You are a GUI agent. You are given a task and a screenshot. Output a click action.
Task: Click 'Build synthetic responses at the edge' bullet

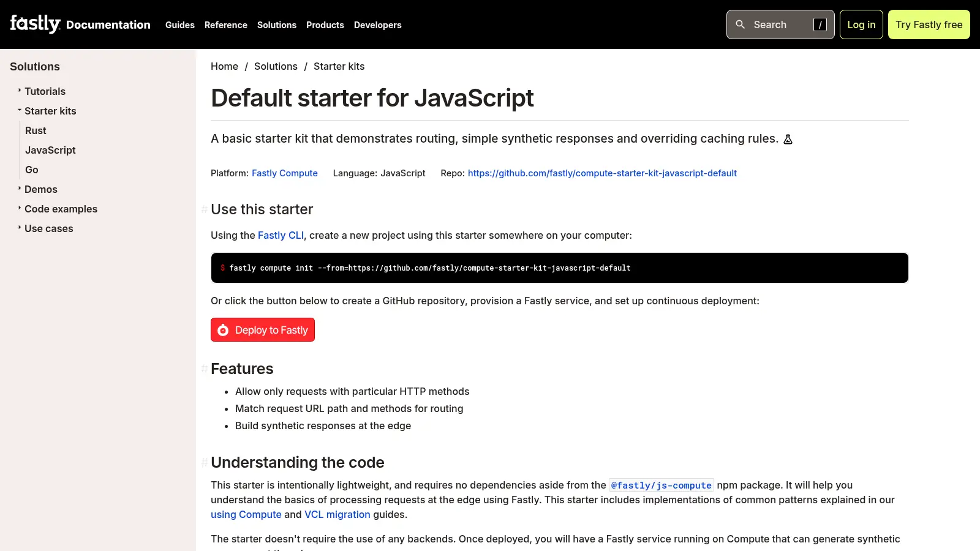click(x=323, y=425)
